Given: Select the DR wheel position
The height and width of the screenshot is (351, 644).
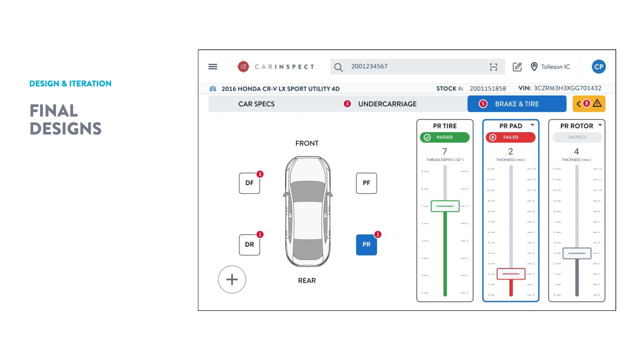Looking at the screenshot, I should tap(249, 245).
